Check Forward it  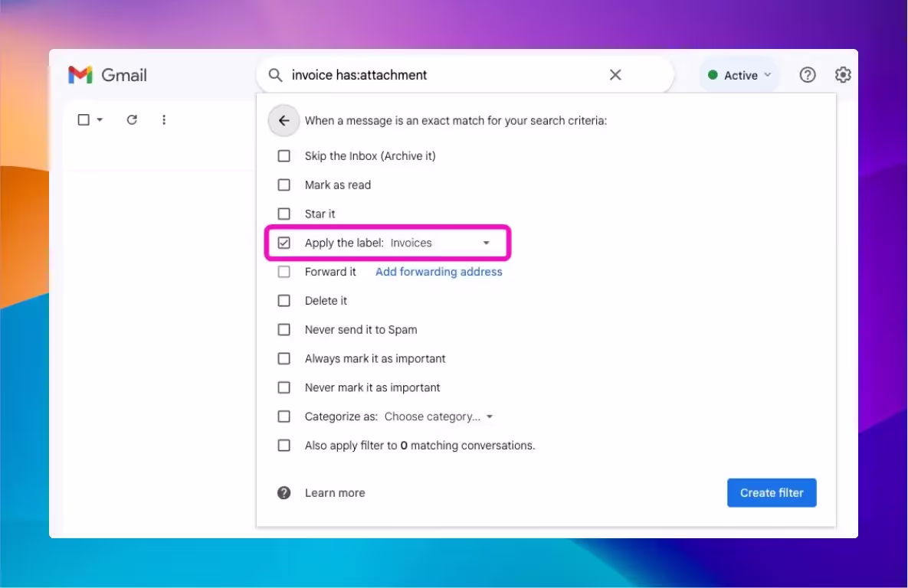[284, 272]
